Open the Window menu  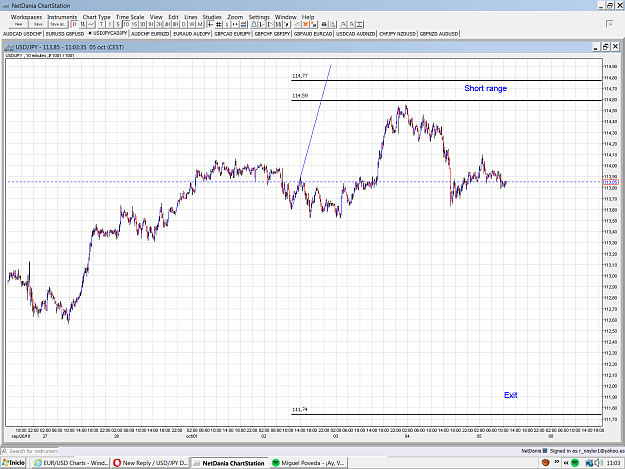pyautogui.click(x=286, y=17)
